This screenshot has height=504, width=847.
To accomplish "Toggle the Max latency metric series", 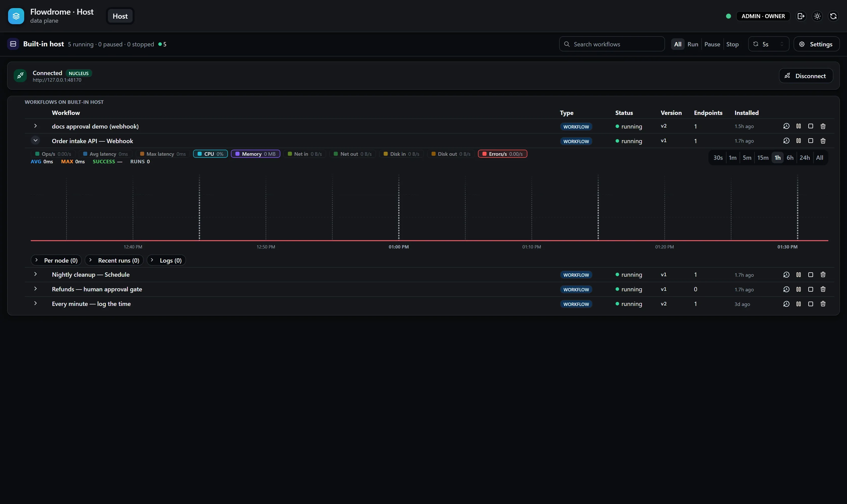I will click(x=163, y=154).
